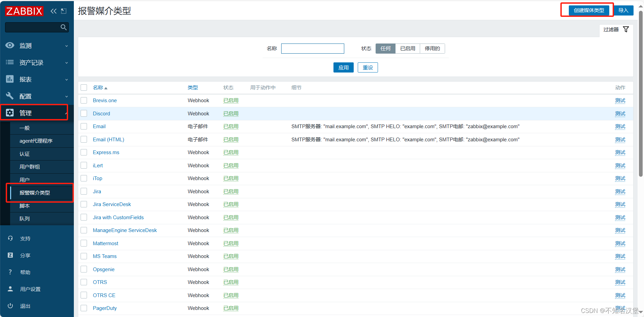Screen dimensions: 644x317
Task: Click the search magnifier icon
Action: click(x=63, y=27)
